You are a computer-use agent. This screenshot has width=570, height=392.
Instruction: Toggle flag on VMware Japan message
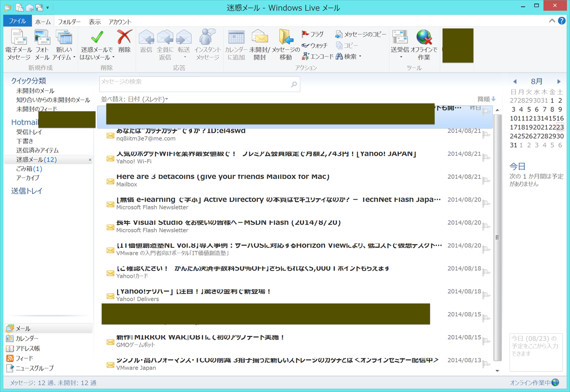[486, 364]
